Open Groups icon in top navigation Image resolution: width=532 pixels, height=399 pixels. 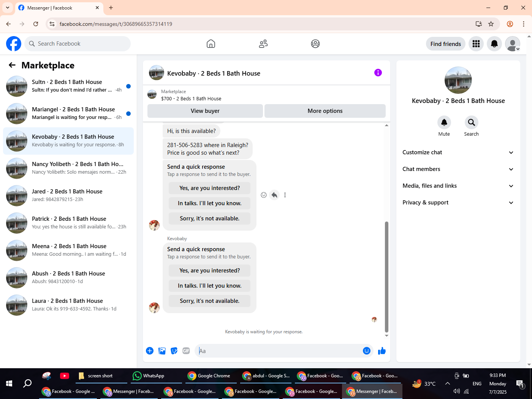point(315,44)
